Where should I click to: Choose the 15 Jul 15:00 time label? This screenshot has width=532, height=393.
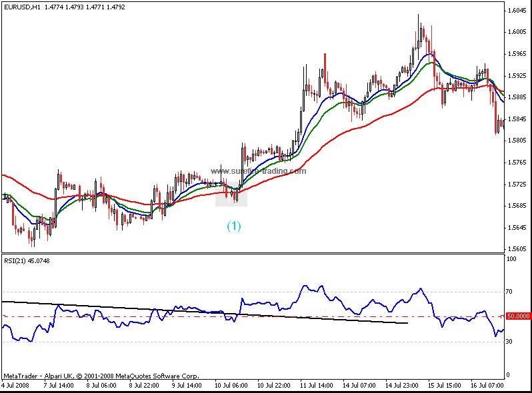[x=445, y=385]
